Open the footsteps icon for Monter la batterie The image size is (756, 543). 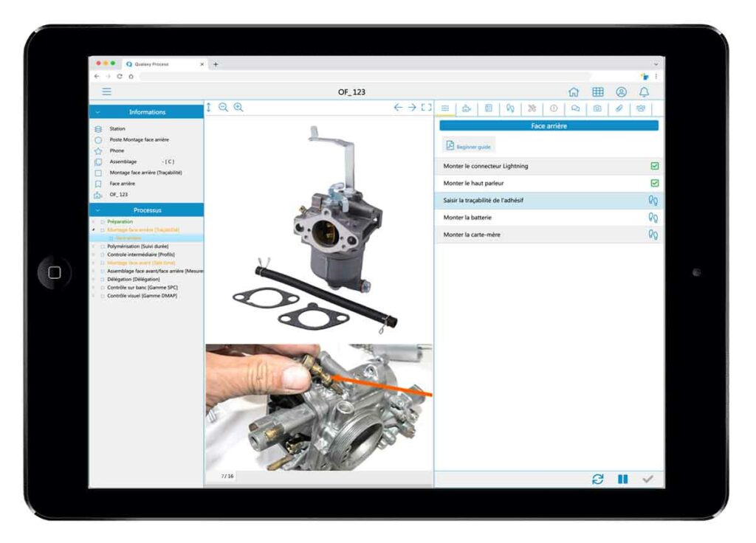click(x=653, y=218)
